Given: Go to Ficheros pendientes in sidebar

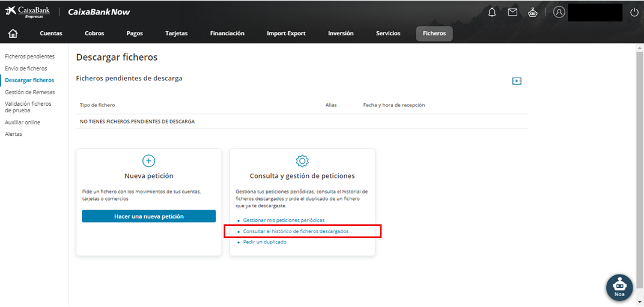Looking at the screenshot, I should tap(29, 56).
